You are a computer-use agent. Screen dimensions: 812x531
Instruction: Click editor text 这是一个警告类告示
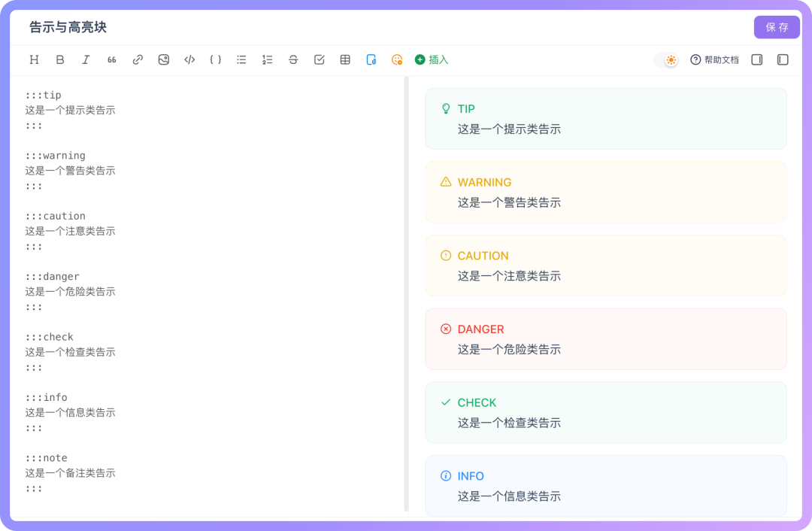[x=71, y=171]
